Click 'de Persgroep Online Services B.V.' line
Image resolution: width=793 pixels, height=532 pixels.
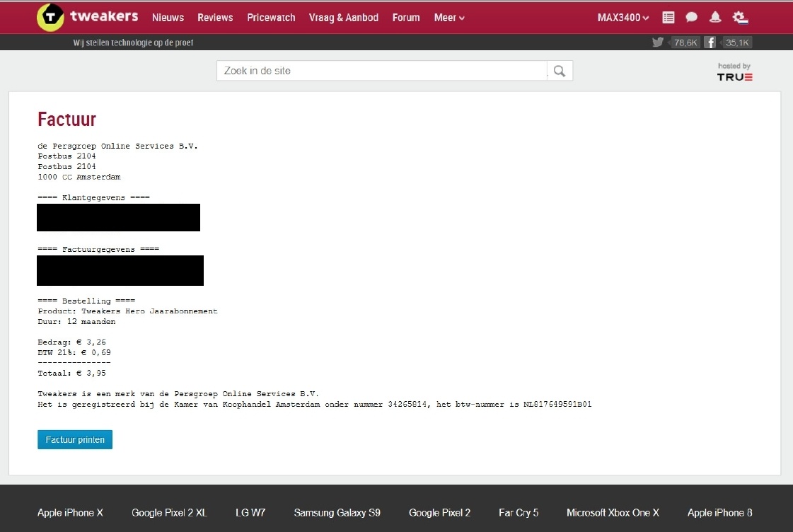pyautogui.click(x=118, y=146)
